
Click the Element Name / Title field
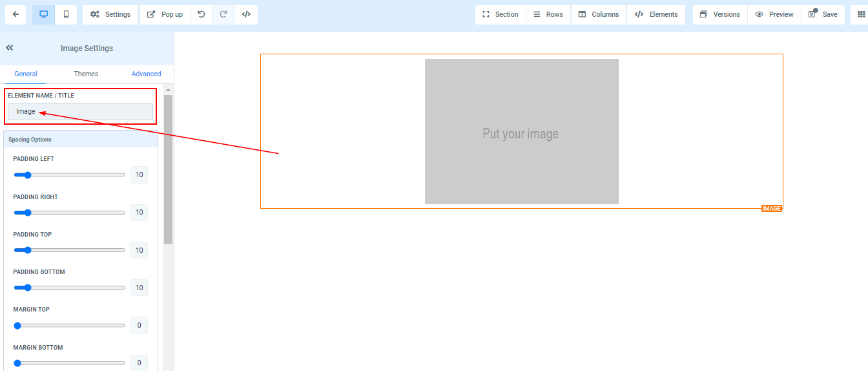pyautogui.click(x=81, y=112)
